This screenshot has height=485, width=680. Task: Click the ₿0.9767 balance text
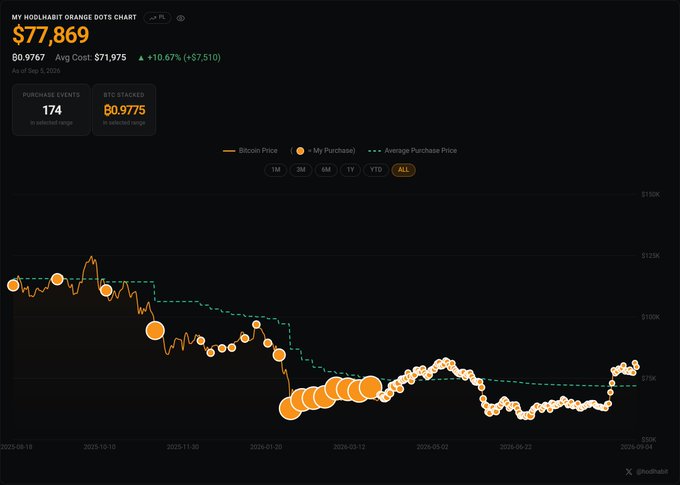pos(29,57)
